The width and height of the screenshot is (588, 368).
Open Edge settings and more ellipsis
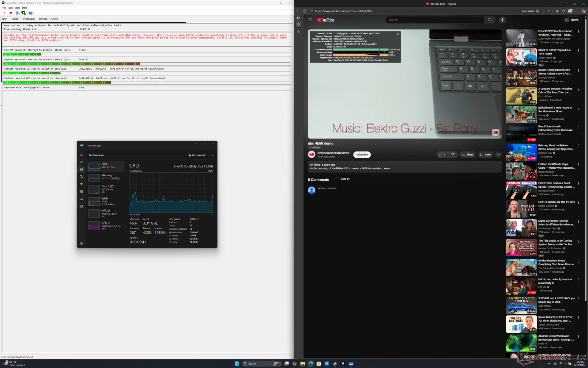577,11
